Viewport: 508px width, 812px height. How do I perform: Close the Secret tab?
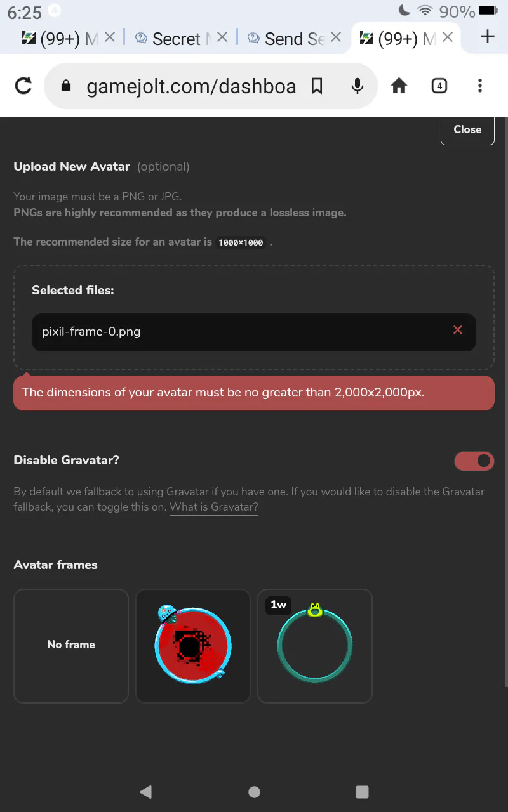pos(222,37)
